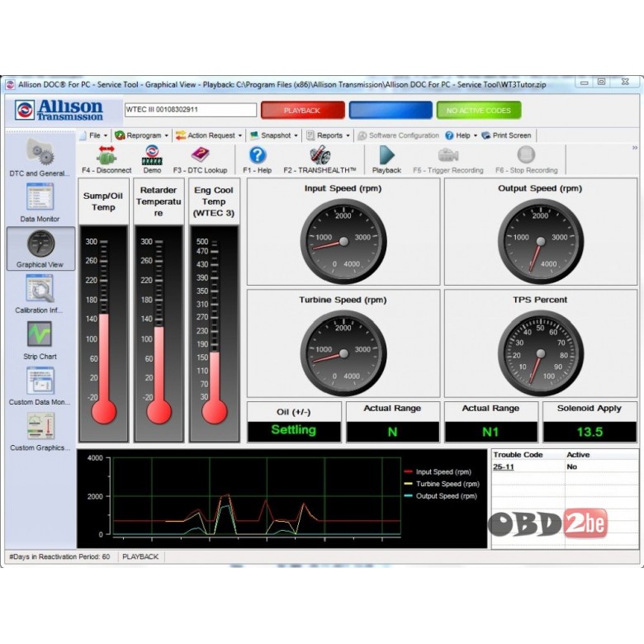Open Calibration Info sidebar icon
Viewport: 644px width, 644px height.
pos(40,289)
